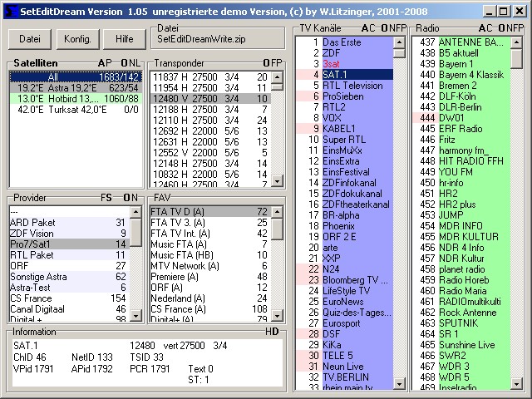This screenshot has width=532, height=399.
Task: Select TV channel 3sat
Action: [x=345, y=64]
